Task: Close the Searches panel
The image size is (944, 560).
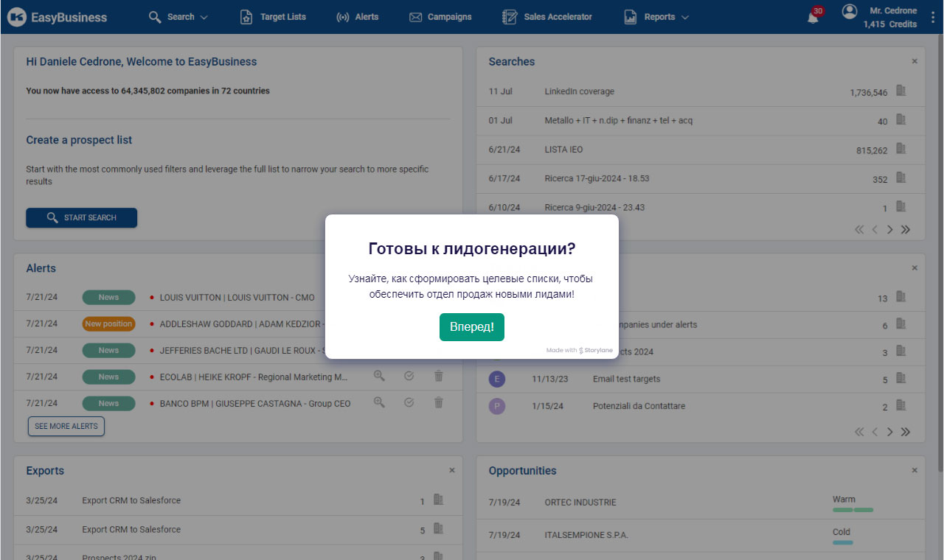Action: coord(914,62)
